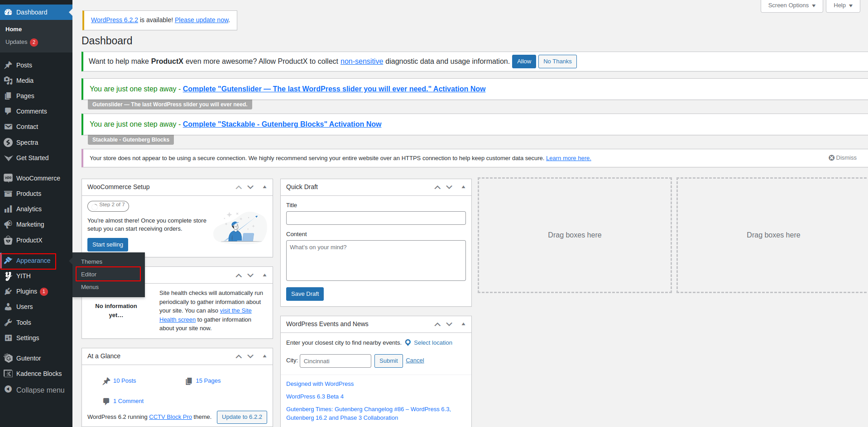The height and width of the screenshot is (427, 868).
Task: Click the Marketing megaphone icon
Action: tap(8, 224)
